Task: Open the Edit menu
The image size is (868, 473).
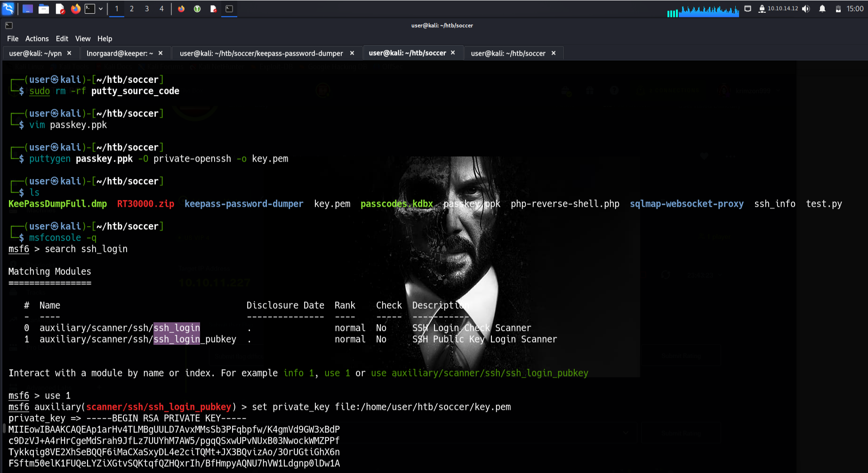Action: 62,39
